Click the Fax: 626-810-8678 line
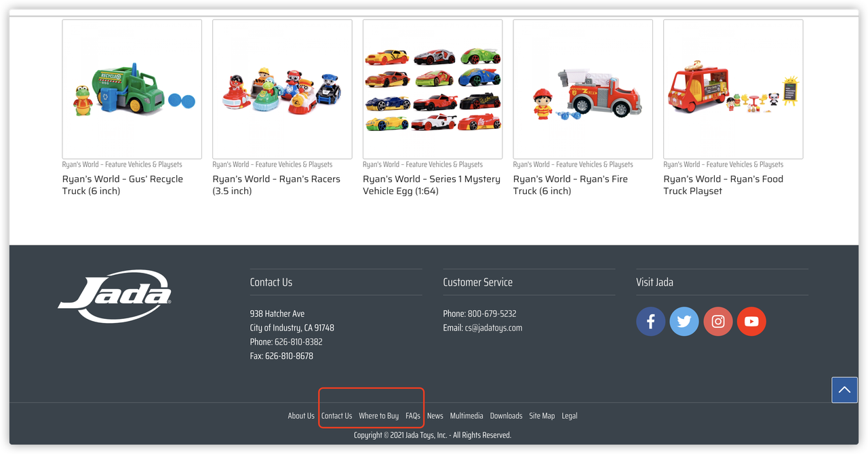The height and width of the screenshot is (454, 868). pyautogui.click(x=281, y=356)
